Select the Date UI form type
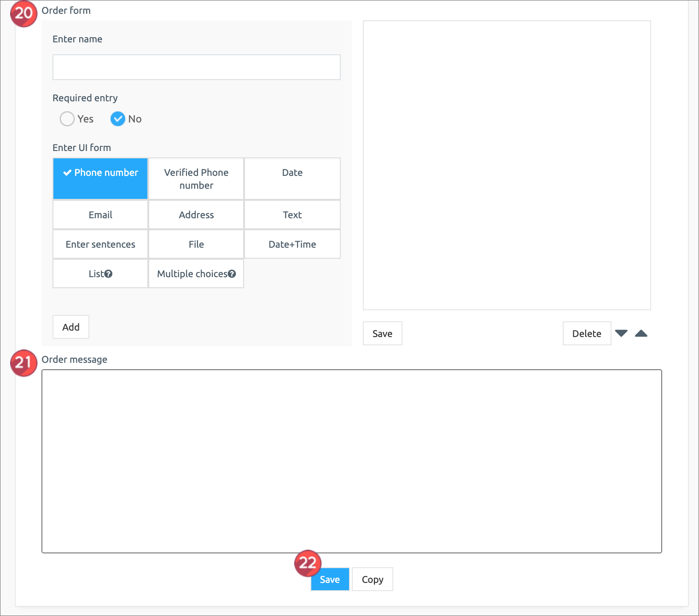Screen dimensions: 699x616 [292, 179]
